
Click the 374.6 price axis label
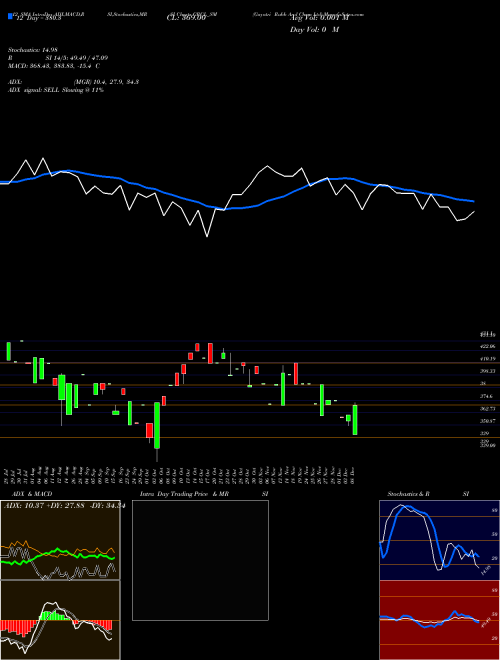pyautogui.click(x=487, y=396)
